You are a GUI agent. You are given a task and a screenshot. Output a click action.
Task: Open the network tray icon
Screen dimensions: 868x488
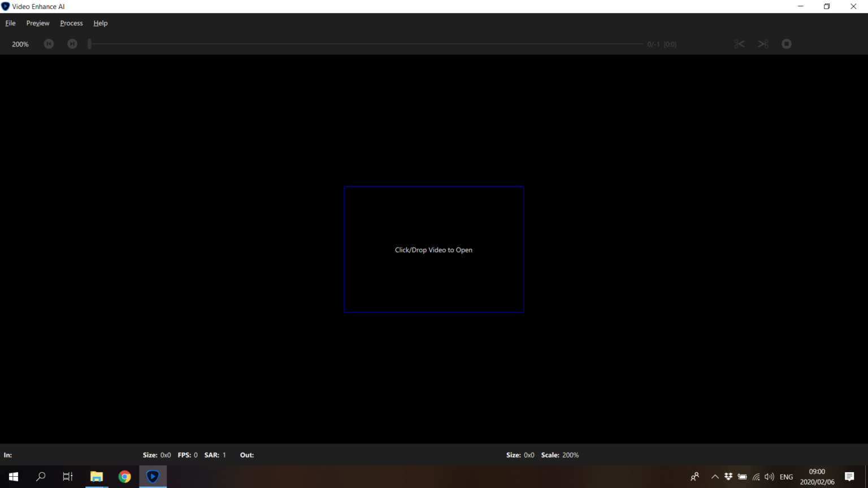[756, 477]
